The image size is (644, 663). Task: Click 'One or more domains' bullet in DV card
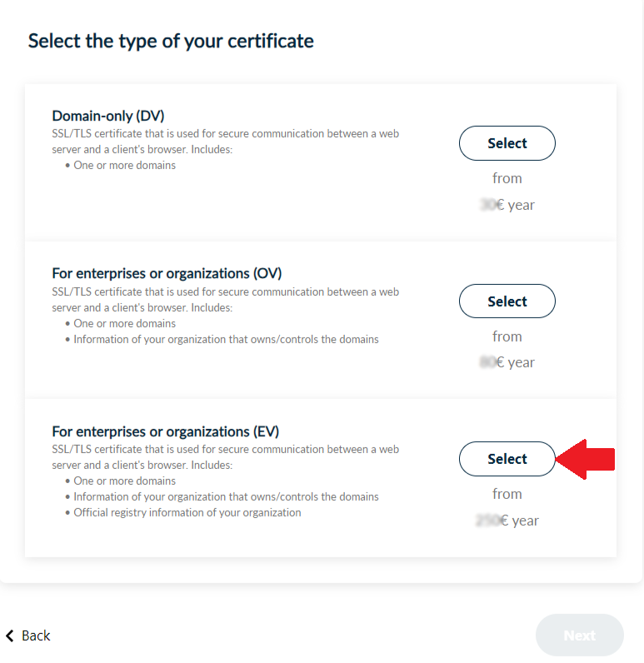124,165
